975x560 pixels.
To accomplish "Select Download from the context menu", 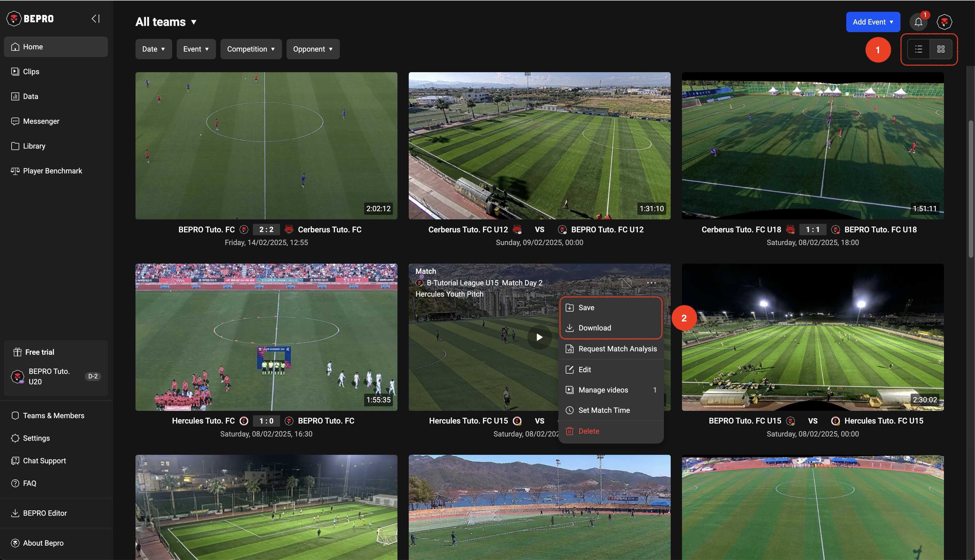I will coord(594,328).
